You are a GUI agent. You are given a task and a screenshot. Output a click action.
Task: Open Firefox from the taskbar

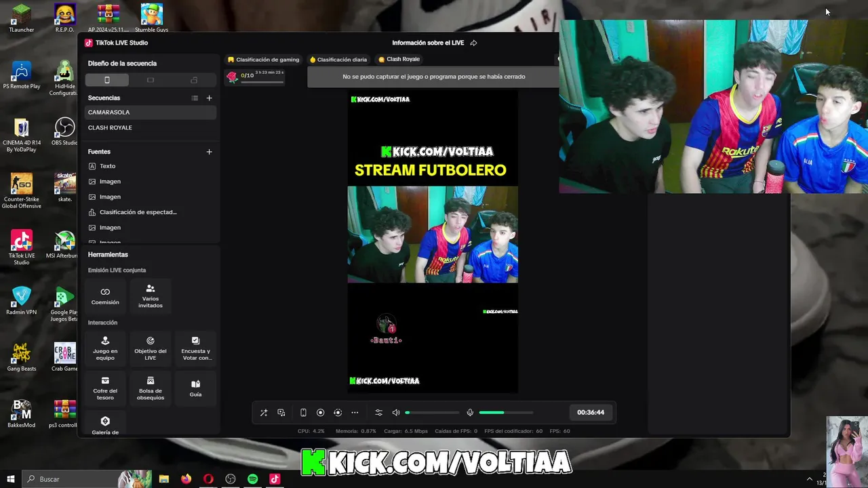[x=186, y=479]
